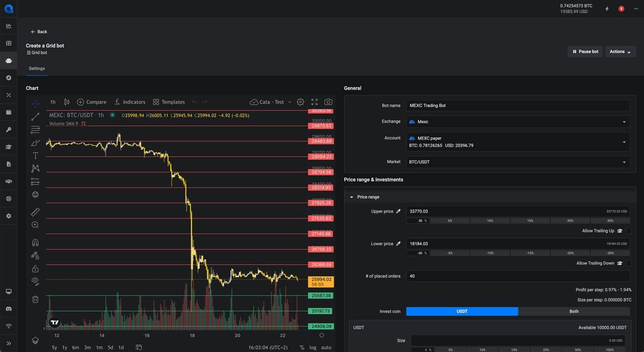The width and height of the screenshot is (644, 352).
Task: Toggle the log scale on the chart
Action: click(313, 348)
